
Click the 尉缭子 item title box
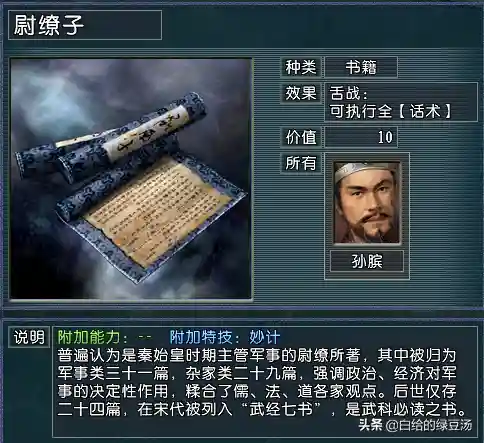(85, 25)
